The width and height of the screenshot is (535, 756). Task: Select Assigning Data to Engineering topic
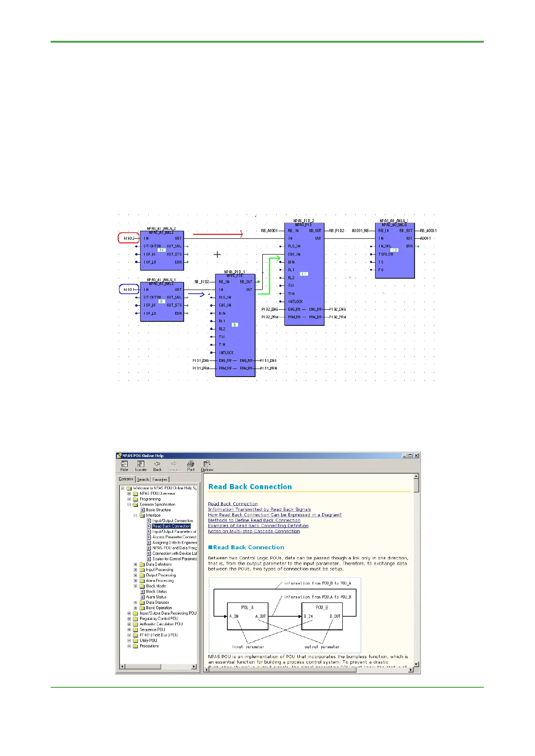[x=174, y=542]
